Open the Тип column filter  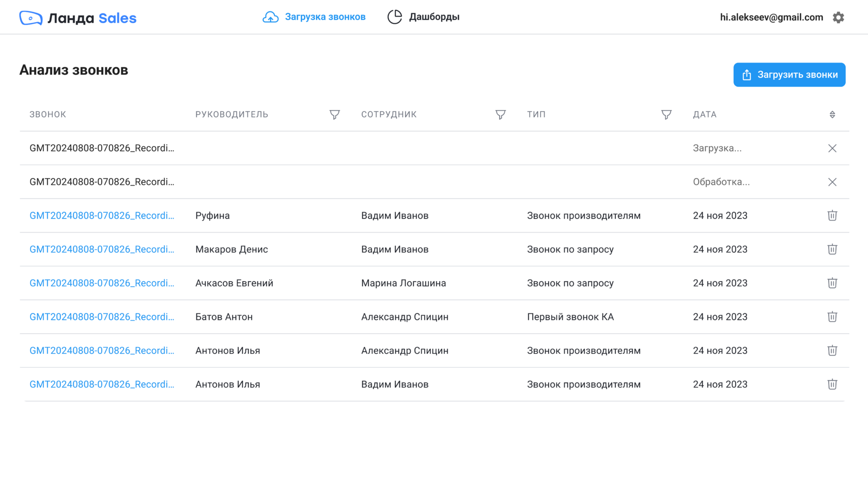tap(667, 115)
